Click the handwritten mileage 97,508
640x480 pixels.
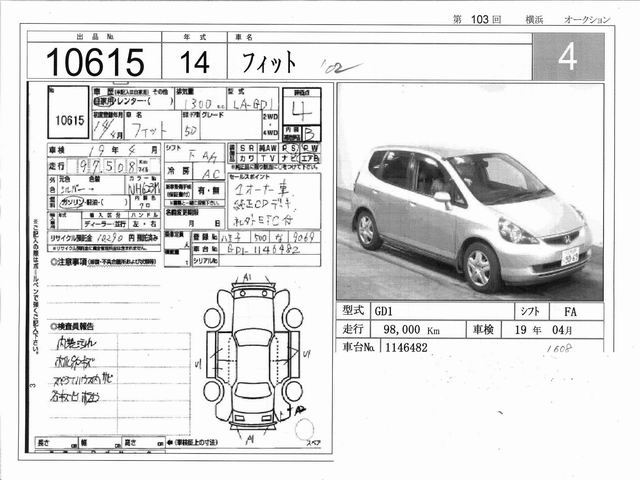point(107,166)
